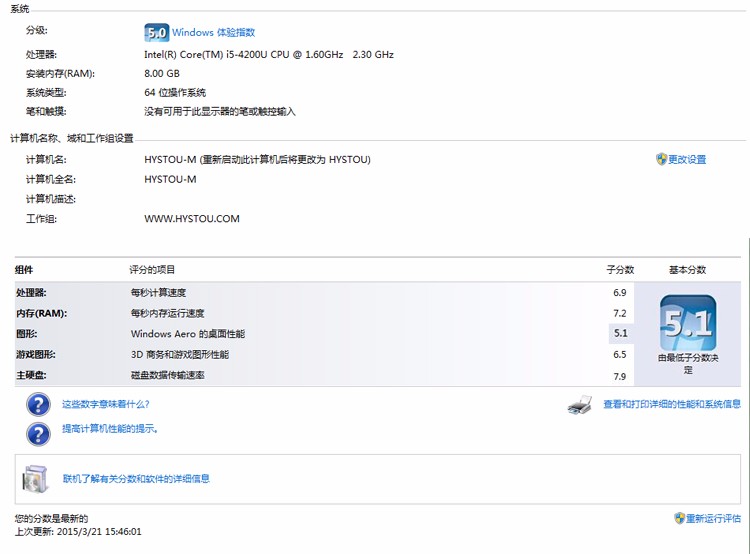Open the 这些数字意味着什么? link

[x=106, y=404]
